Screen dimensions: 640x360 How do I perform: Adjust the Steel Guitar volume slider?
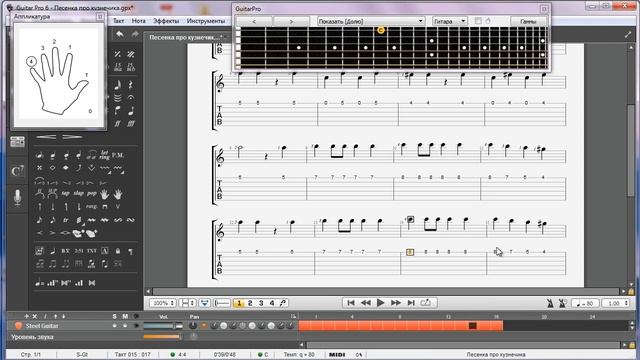tap(163, 326)
